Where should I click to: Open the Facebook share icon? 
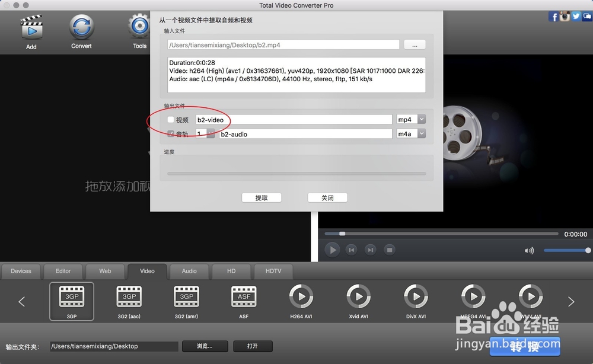click(x=553, y=17)
